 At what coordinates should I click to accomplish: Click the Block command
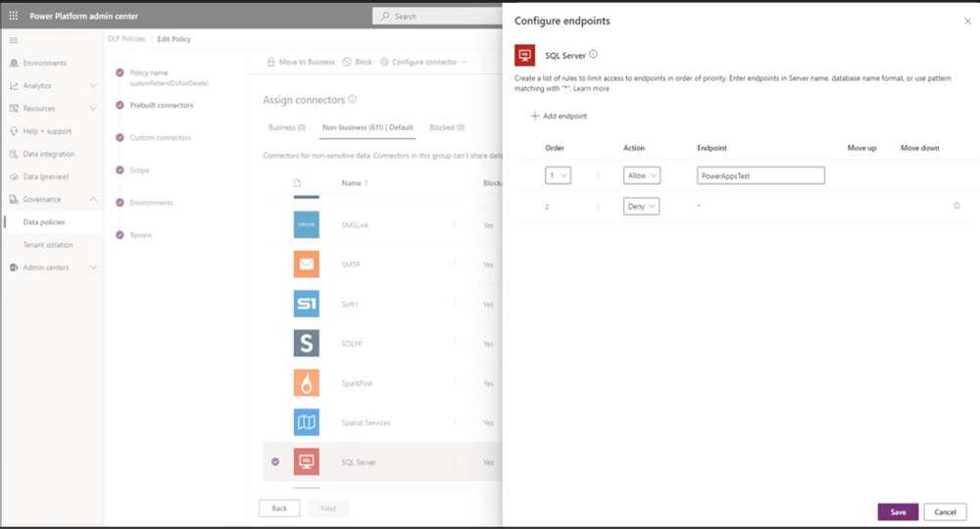[358, 62]
